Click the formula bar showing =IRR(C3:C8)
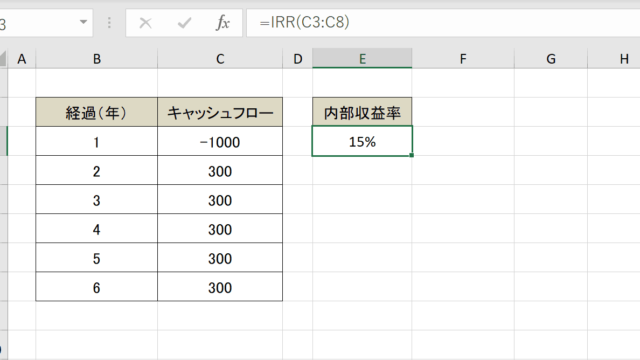 [443, 23]
